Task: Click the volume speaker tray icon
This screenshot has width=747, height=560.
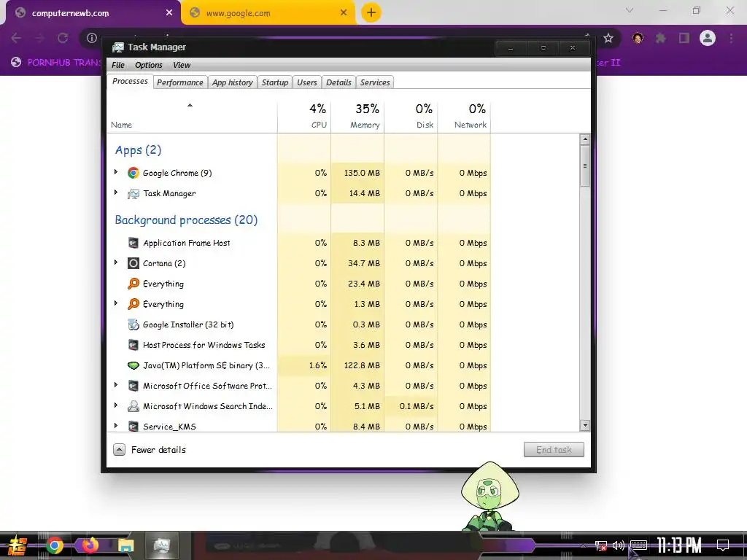Action: (x=619, y=545)
